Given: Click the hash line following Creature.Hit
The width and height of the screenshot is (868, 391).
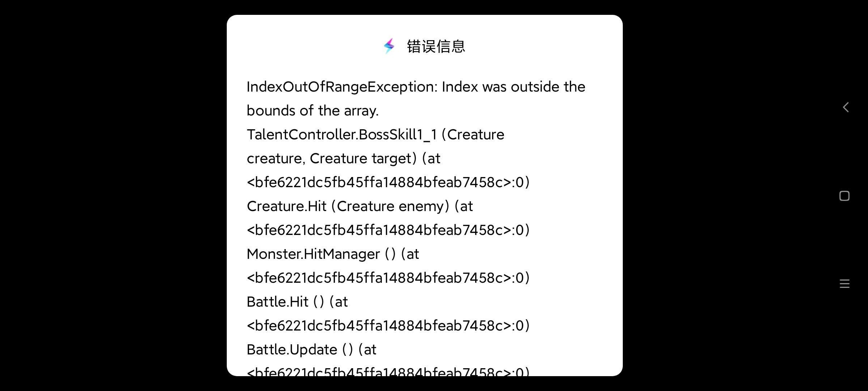Looking at the screenshot, I should (388, 230).
